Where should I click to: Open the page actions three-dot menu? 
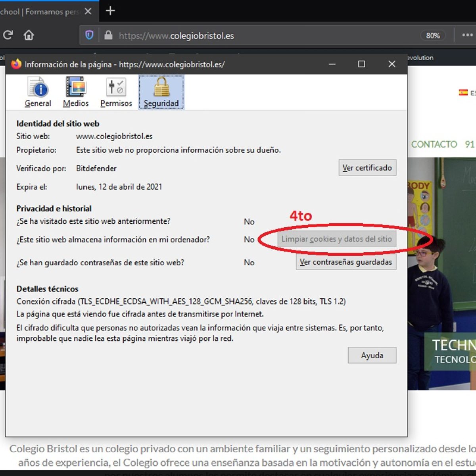tap(467, 35)
